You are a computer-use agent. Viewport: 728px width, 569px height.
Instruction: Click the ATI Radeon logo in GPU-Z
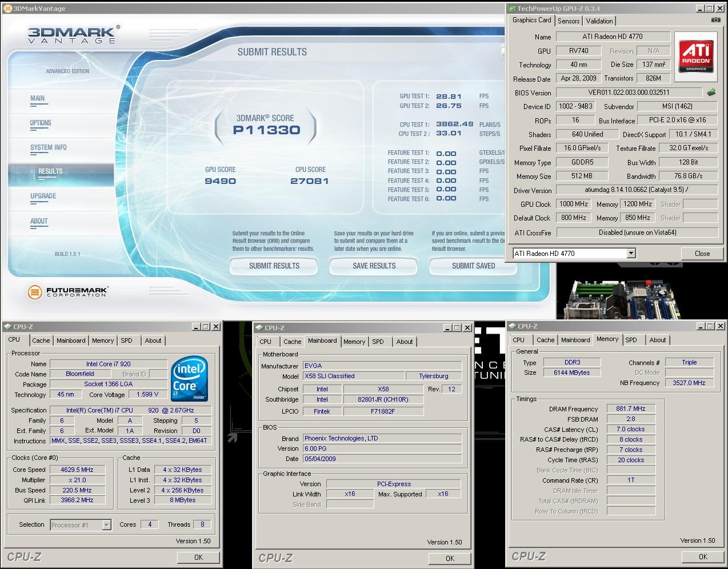(696, 56)
